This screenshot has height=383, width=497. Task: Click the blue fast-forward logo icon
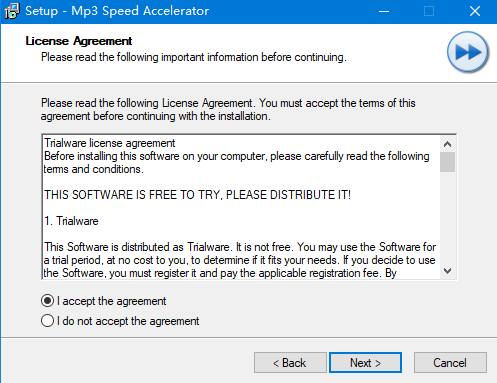point(468,52)
